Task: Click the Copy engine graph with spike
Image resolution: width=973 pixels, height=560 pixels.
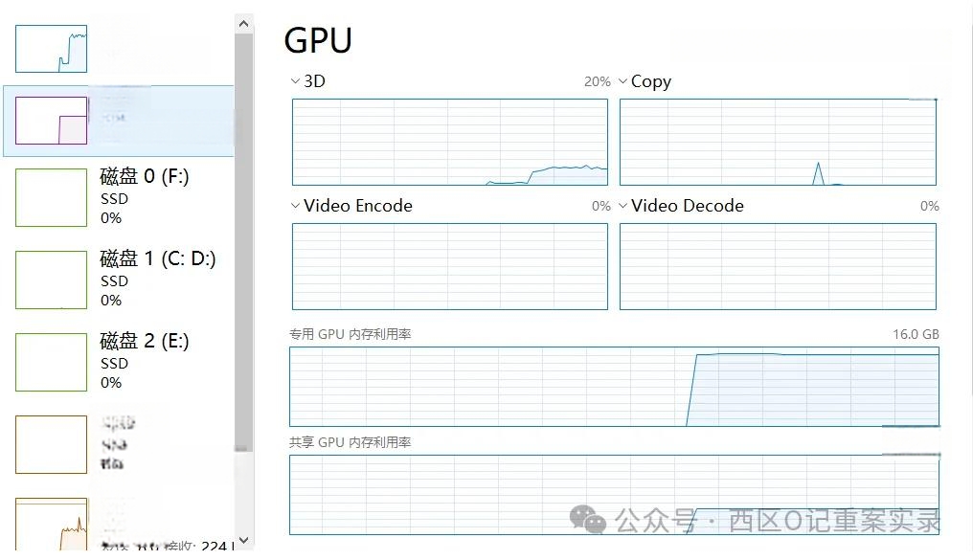Action: point(779,142)
